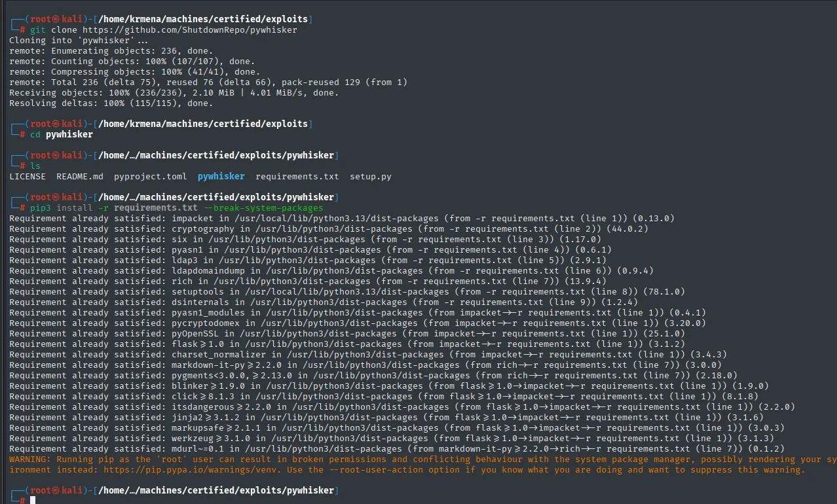Image resolution: width=837 pixels, height=504 pixels.
Task: Click the '4.01 MiB/s' transfer speed
Action: pyautogui.click(x=279, y=92)
